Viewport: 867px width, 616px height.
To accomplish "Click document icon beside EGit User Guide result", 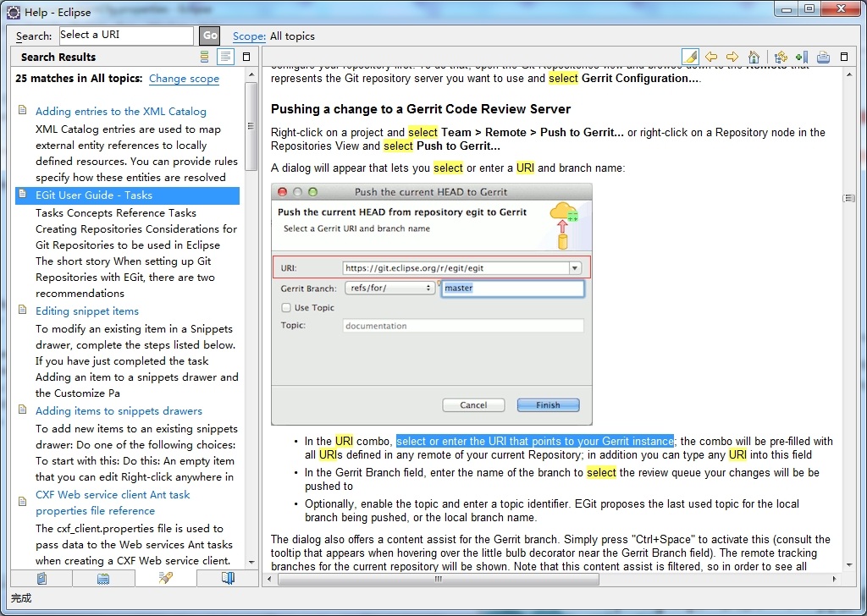I will [23, 194].
